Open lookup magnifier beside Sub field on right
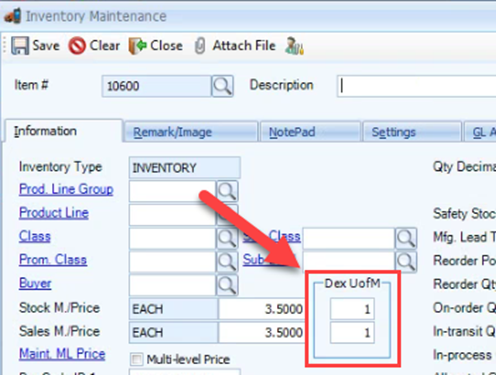The width and height of the screenshot is (496, 375). click(406, 261)
